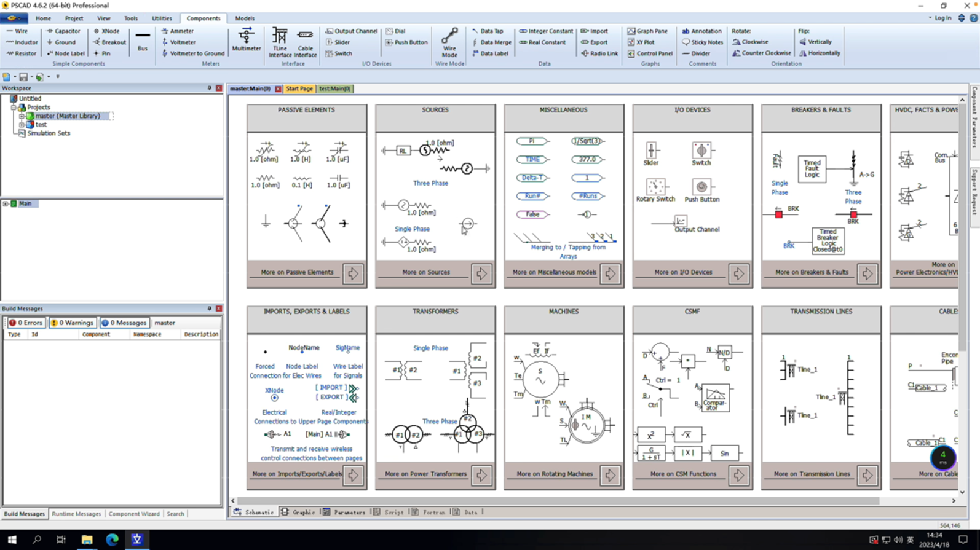Open More on CSM Functions
The width and height of the screenshot is (980, 550).
pos(738,474)
